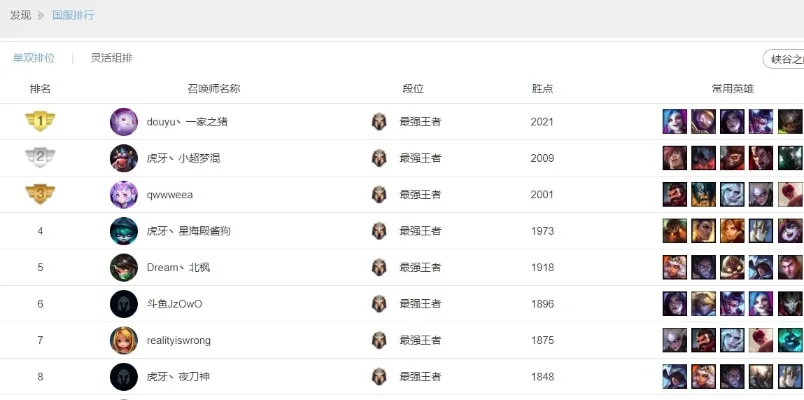
Task: Select third champion icon in realityiswrong row
Action: (x=732, y=340)
